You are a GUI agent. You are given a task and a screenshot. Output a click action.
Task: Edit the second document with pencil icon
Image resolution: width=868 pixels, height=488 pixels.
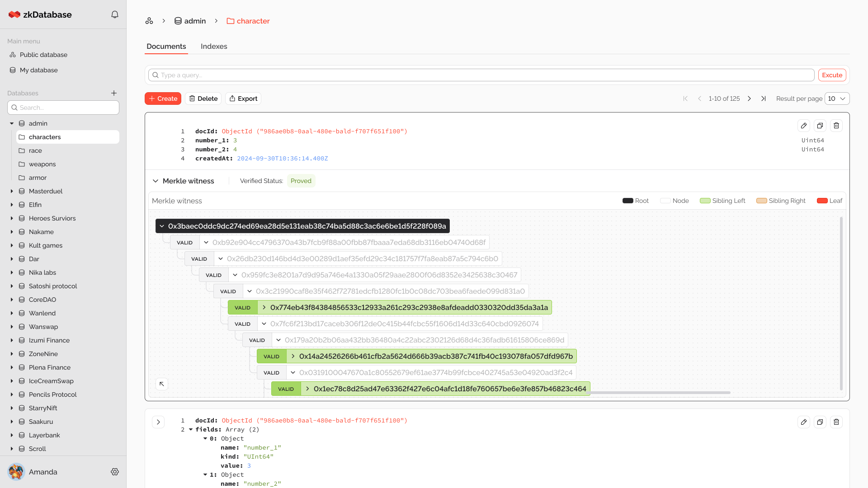804,422
